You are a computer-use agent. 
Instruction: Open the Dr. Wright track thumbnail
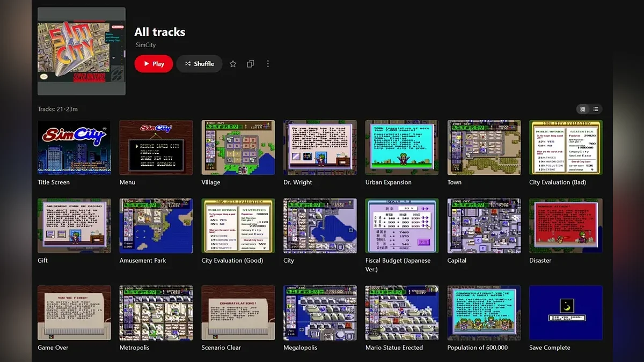320,147
